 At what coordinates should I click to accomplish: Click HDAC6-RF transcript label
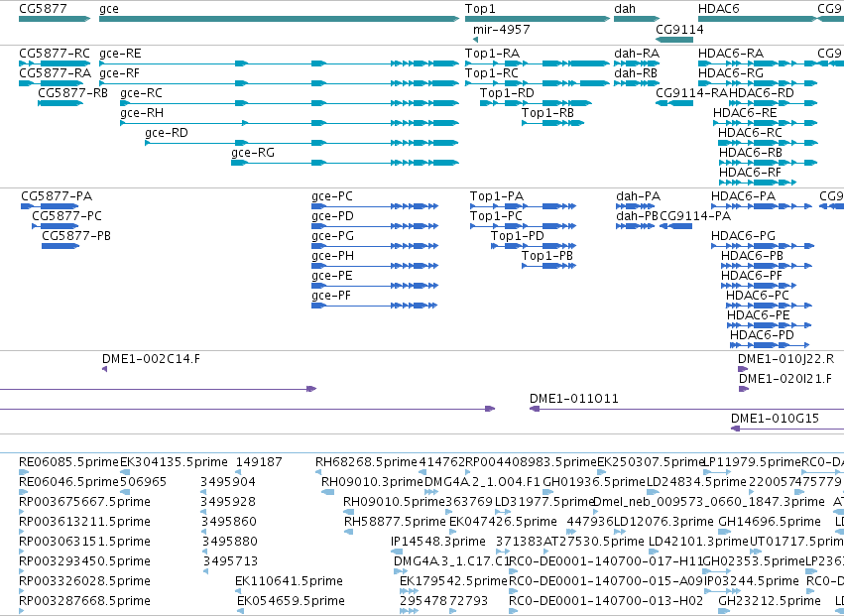[751, 173]
